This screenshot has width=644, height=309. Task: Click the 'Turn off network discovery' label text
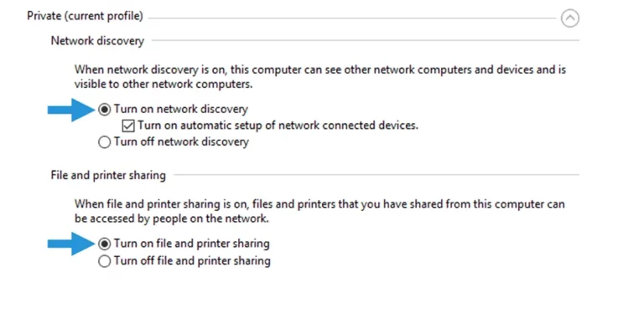click(x=181, y=142)
